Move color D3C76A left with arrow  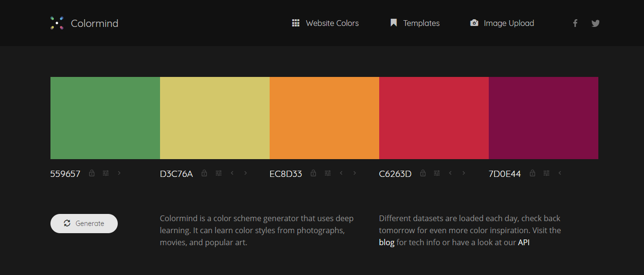point(232,173)
